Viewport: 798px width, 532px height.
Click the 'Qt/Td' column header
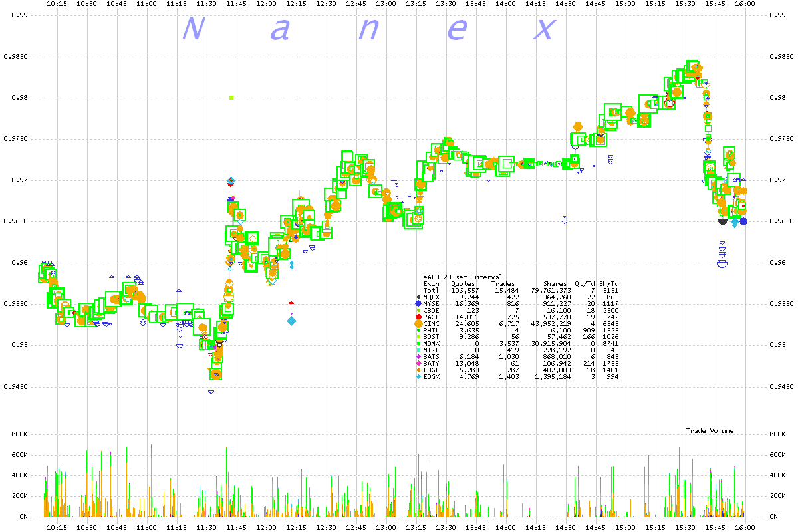[585, 283]
